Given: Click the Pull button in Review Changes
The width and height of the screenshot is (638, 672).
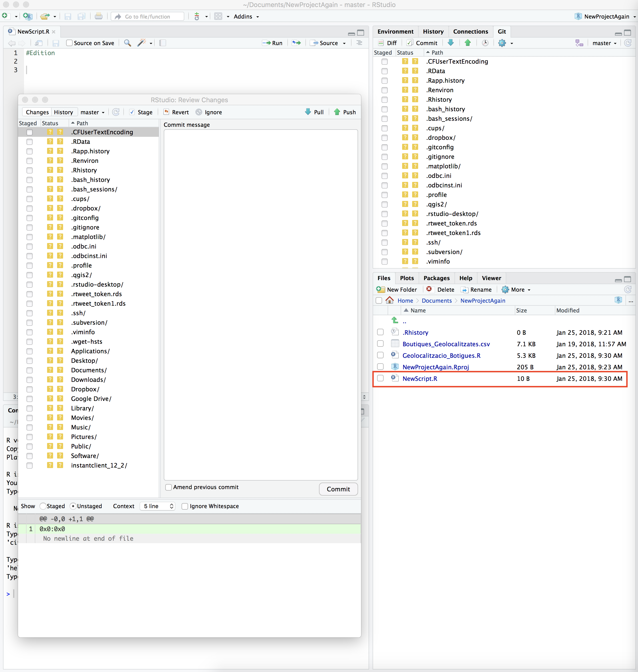Looking at the screenshot, I should pyautogui.click(x=314, y=112).
